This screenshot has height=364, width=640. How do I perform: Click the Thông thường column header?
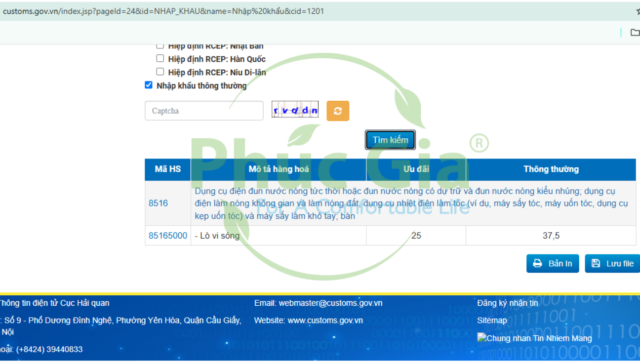(x=551, y=169)
